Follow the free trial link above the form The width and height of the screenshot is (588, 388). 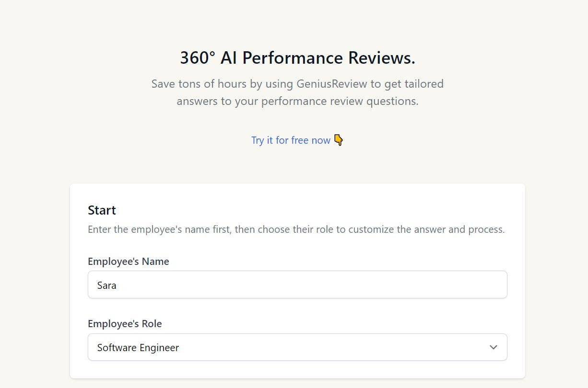point(291,140)
